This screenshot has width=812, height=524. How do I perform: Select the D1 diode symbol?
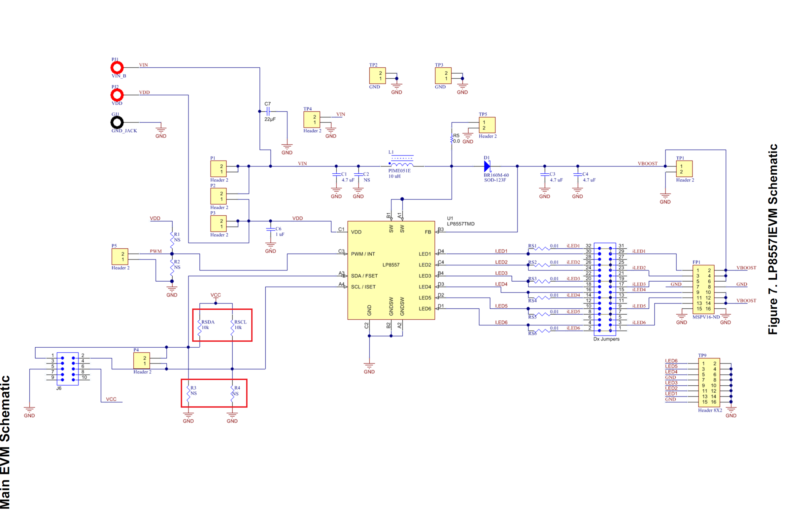[x=487, y=166]
